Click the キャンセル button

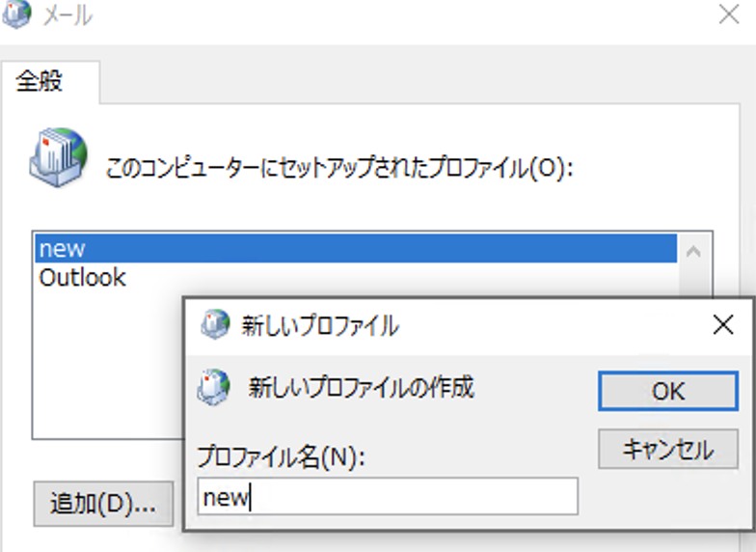(x=668, y=449)
